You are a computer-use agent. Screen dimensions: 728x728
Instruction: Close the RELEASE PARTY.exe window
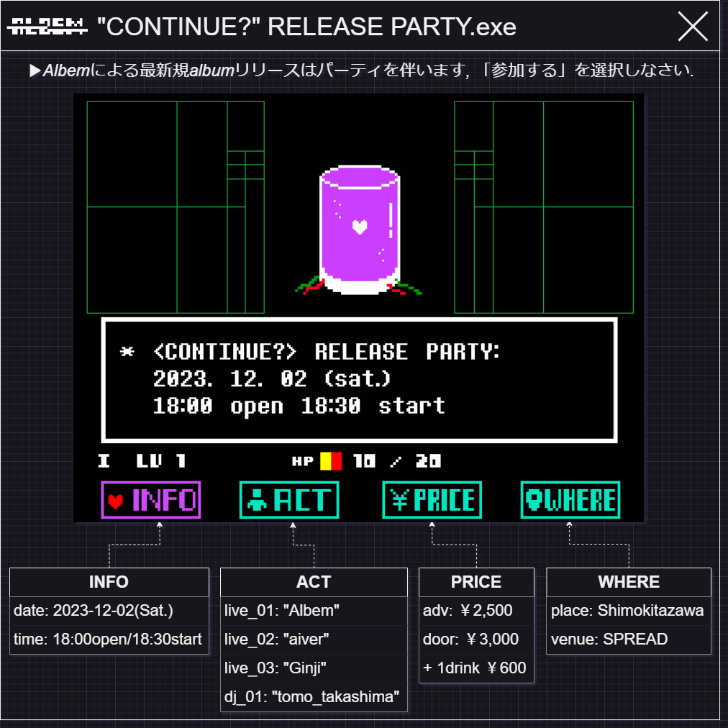[x=693, y=27]
